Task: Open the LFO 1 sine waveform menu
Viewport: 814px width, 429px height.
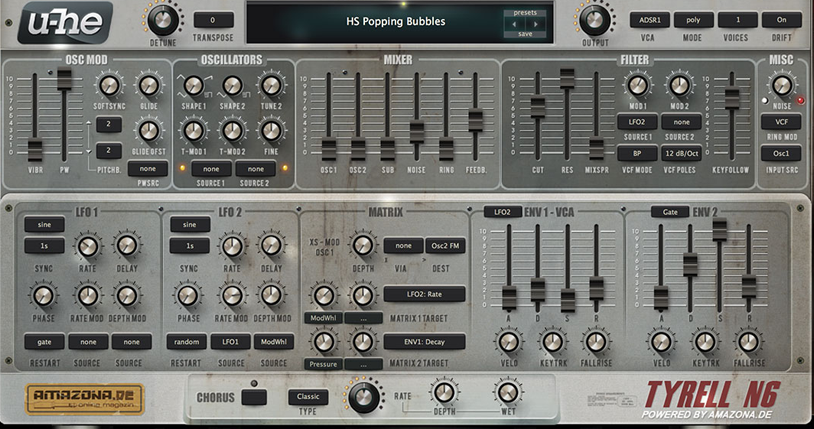Action: 43,225
